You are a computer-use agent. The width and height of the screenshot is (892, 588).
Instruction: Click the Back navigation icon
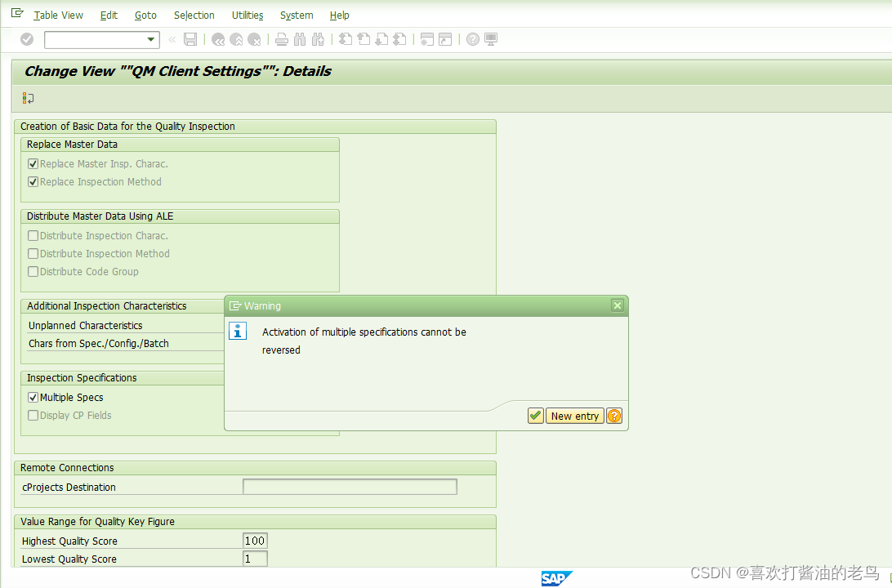(x=218, y=38)
